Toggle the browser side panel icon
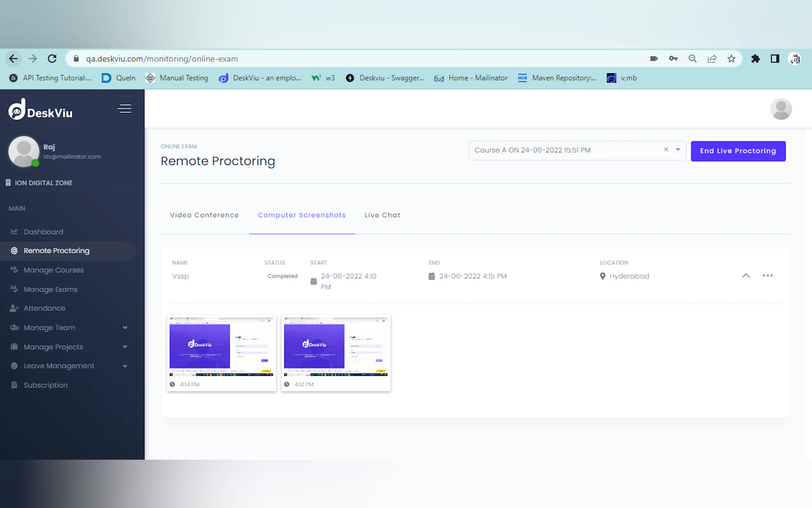Screen dimensions: 812x508 pyautogui.click(x=775, y=59)
